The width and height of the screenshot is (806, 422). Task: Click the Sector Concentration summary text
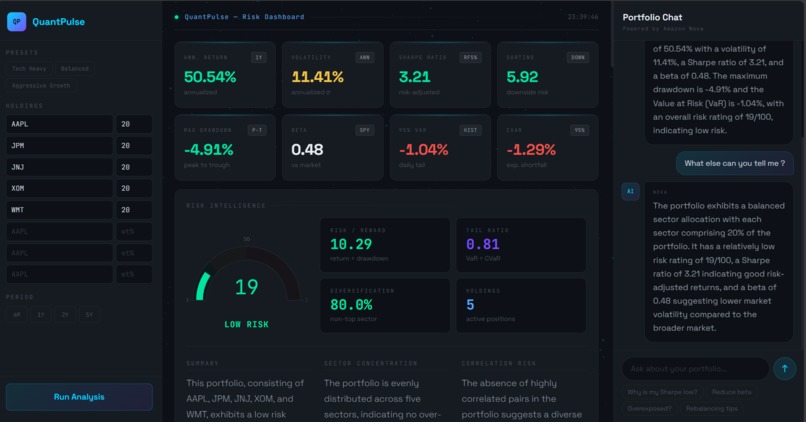[x=383, y=399]
